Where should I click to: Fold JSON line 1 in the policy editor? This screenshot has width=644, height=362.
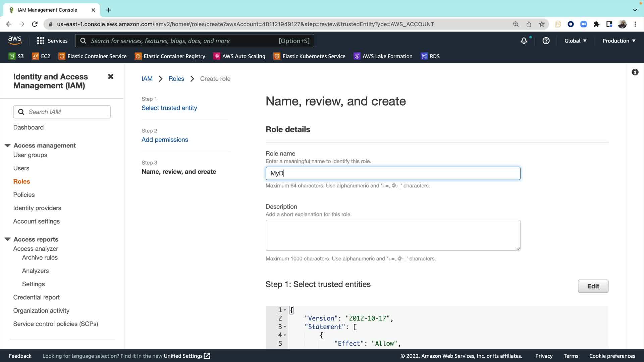coord(285,310)
